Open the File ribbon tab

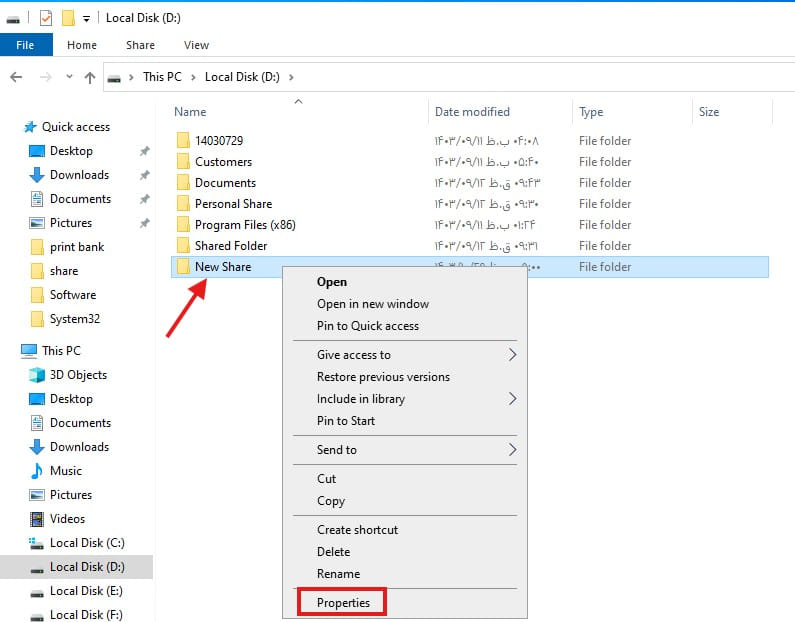click(x=25, y=45)
